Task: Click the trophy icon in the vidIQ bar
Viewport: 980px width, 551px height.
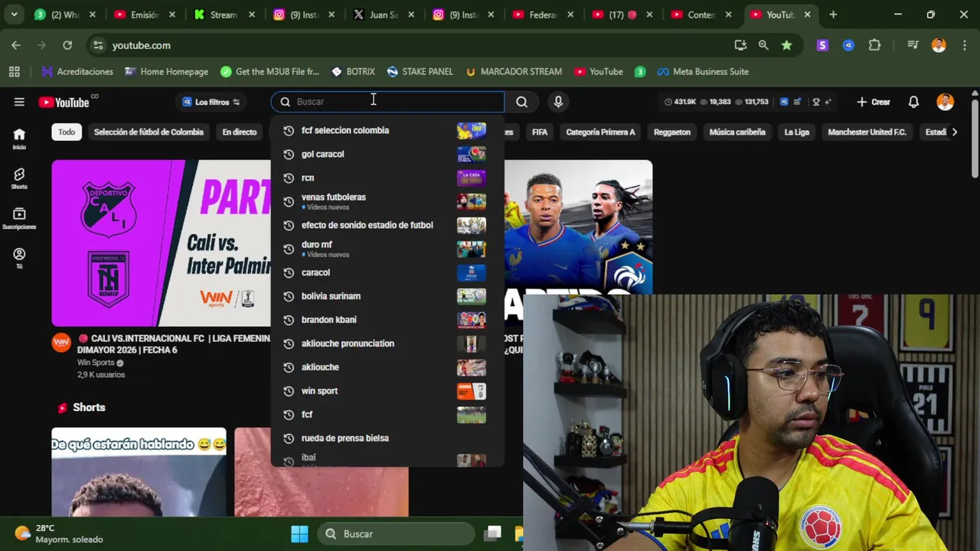Action: tap(816, 102)
